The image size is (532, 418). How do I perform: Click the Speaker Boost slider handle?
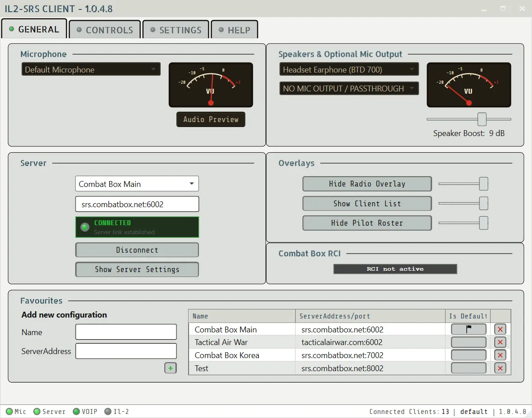(x=482, y=119)
